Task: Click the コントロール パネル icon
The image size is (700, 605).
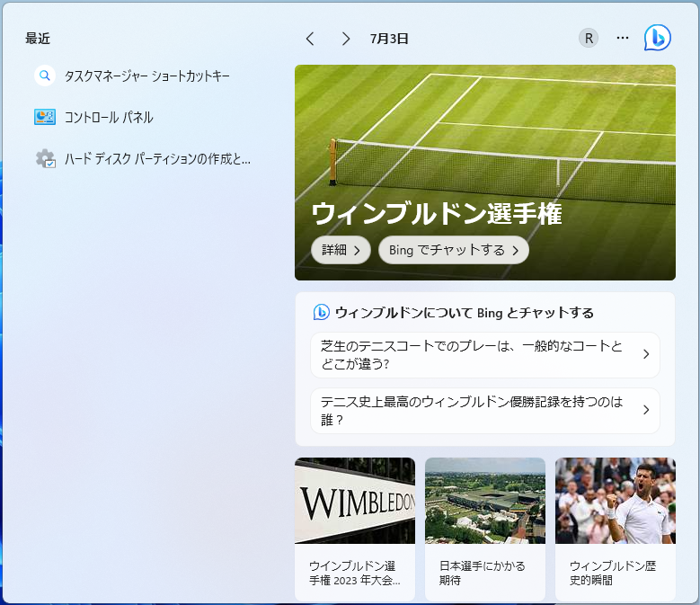Action: [45, 117]
